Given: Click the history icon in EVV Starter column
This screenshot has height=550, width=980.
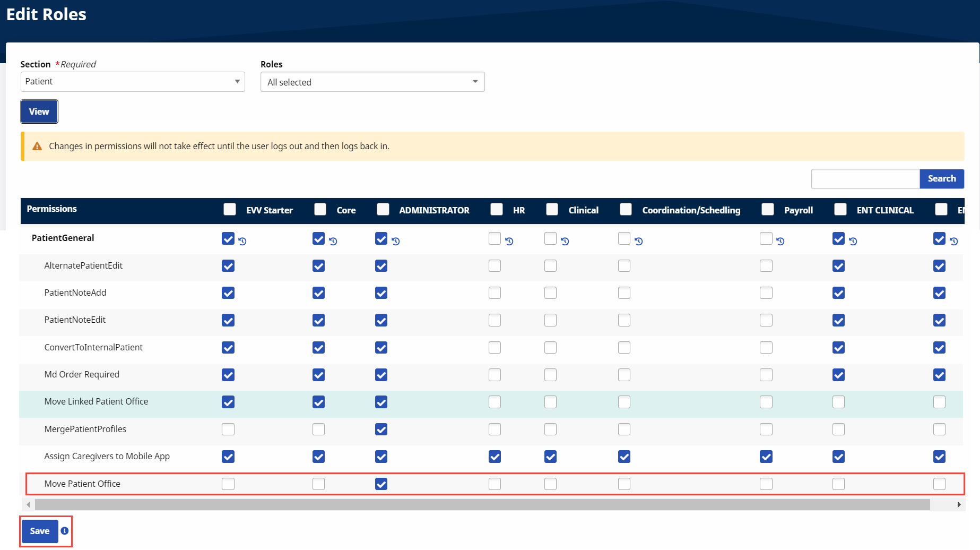Looking at the screenshot, I should click(242, 242).
